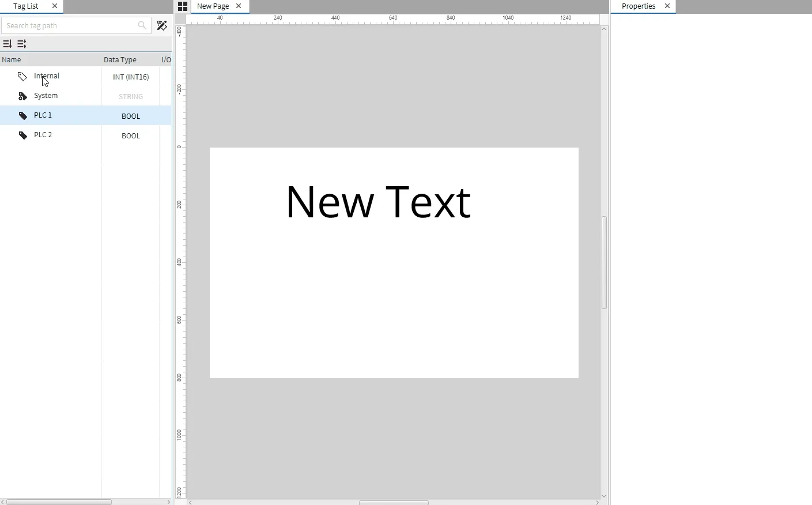Click the PLC 2 tag icon

click(x=22, y=135)
